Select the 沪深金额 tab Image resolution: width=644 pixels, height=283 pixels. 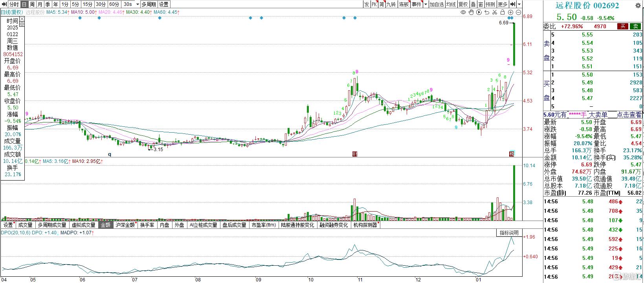point(125,225)
